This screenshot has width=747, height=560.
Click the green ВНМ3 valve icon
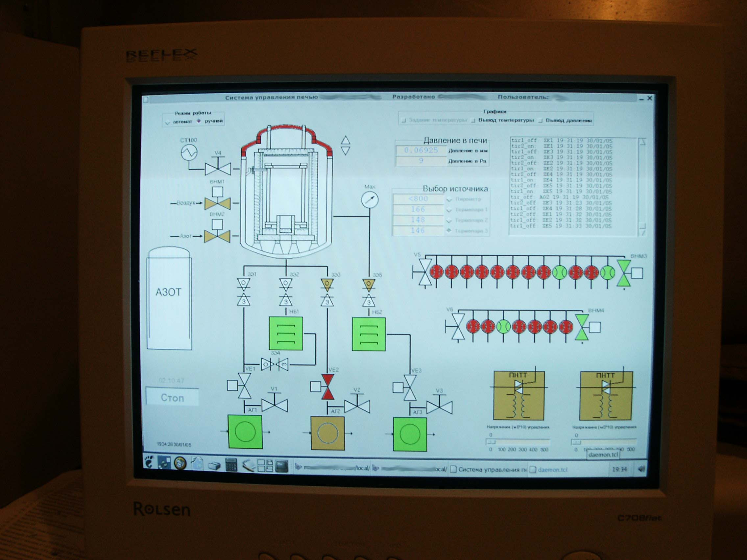click(x=623, y=273)
